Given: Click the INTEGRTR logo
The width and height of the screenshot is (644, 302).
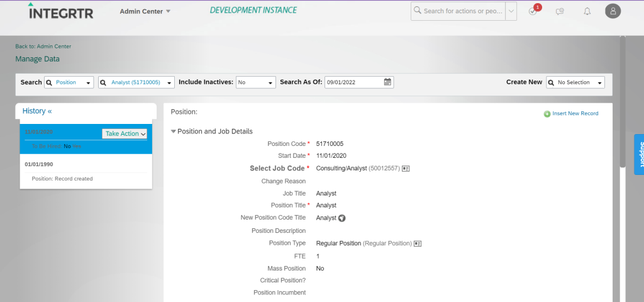Looking at the screenshot, I should [x=61, y=11].
